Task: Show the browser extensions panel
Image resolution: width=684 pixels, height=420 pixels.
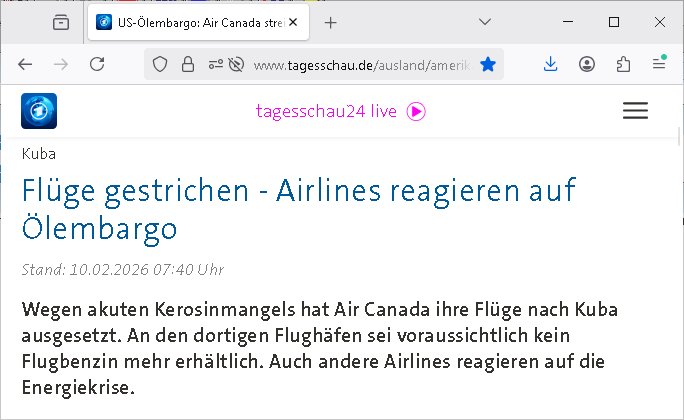Action: click(x=623, y=64)
